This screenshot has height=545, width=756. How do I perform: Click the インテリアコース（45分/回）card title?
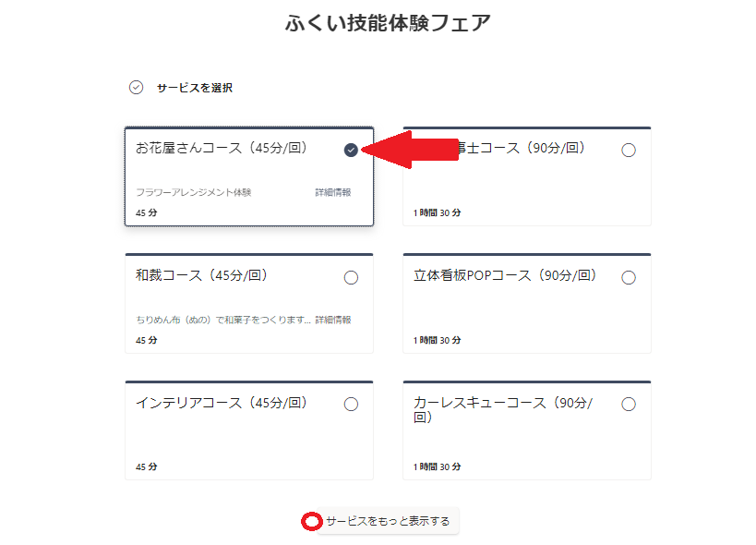[222, 403]
